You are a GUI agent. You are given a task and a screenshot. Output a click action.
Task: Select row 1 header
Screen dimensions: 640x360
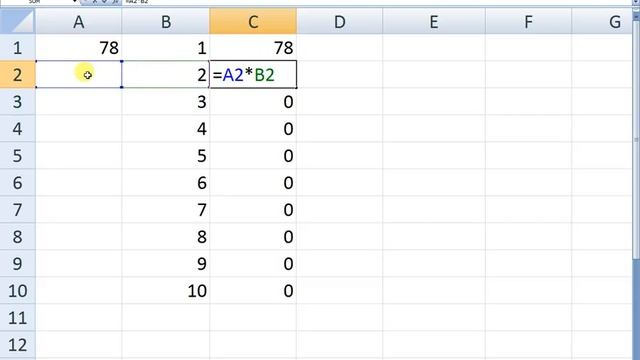coord(17,48)
